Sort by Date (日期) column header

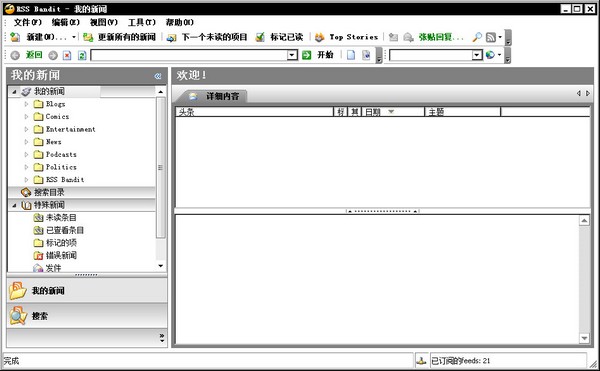(393, 112)
